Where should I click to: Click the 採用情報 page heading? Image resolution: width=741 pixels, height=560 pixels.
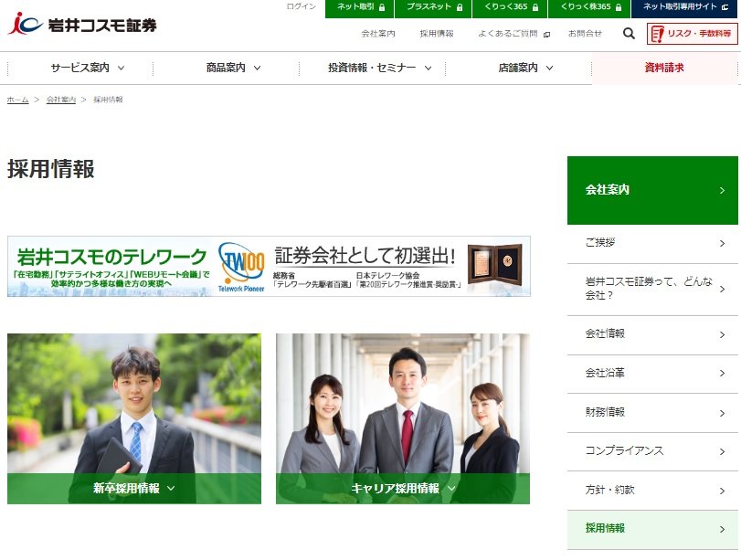click(x=51, y=169)
